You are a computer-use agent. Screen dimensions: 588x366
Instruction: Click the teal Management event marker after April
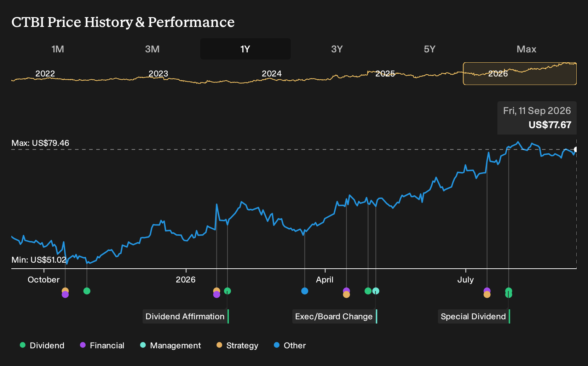[376, 291]
